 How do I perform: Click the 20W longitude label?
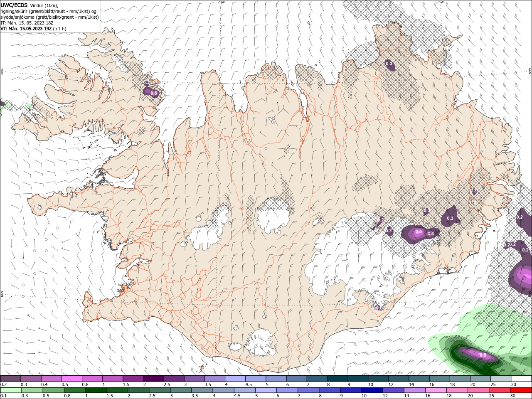click(221, 2)
